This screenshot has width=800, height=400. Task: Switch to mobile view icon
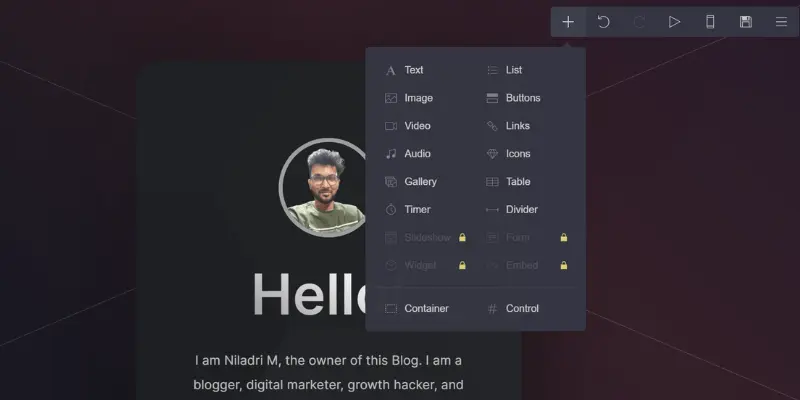tap(710, 22)
